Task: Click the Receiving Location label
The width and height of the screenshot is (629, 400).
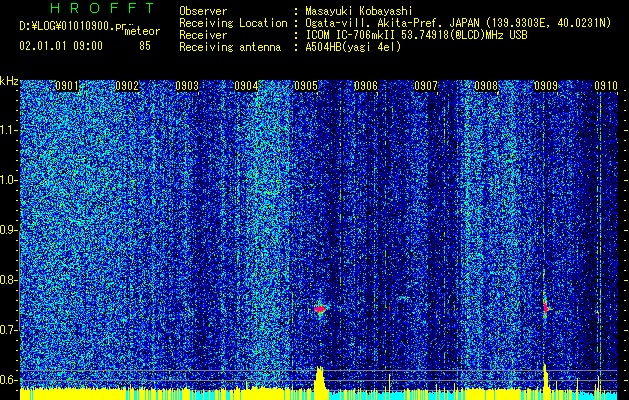Action: coord(233,23)
